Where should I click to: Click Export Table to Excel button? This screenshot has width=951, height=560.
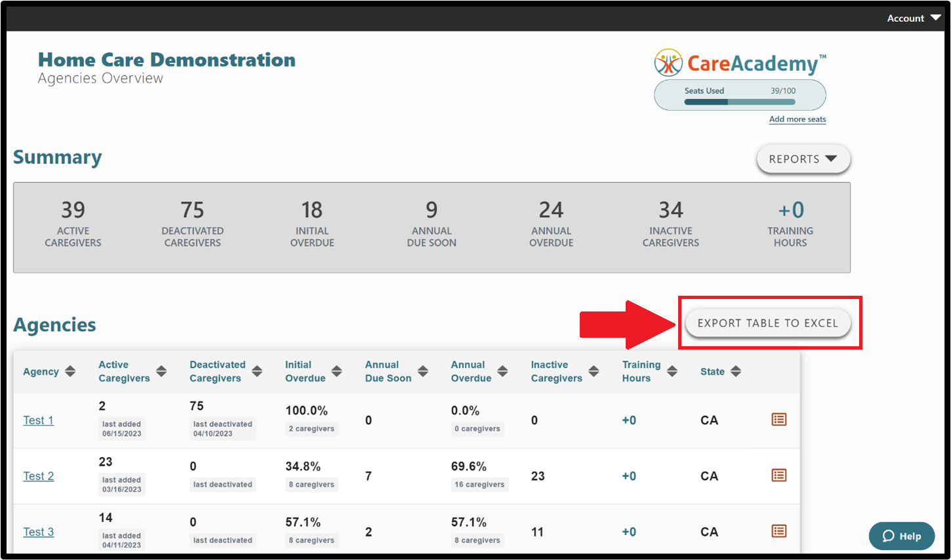(x=768, y=323)
